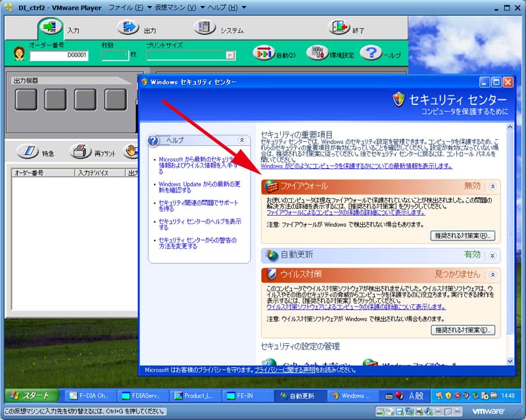526x420 pixels.
Task: Switch to Product_L.. taskbar item
Action: (x=195, y=396)
